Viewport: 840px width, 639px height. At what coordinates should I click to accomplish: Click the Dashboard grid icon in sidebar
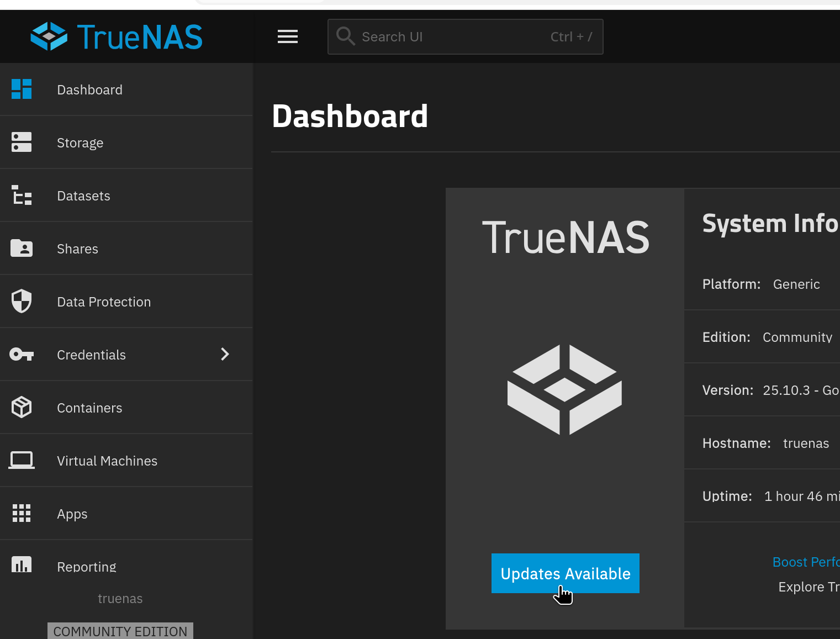[x=22, y=89]
